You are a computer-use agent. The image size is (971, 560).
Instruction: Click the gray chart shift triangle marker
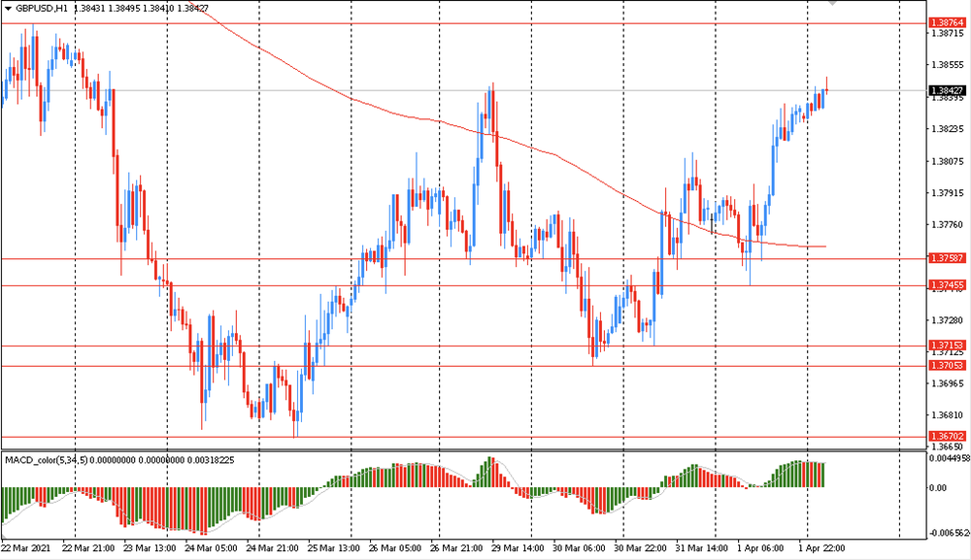pos(832,3)
